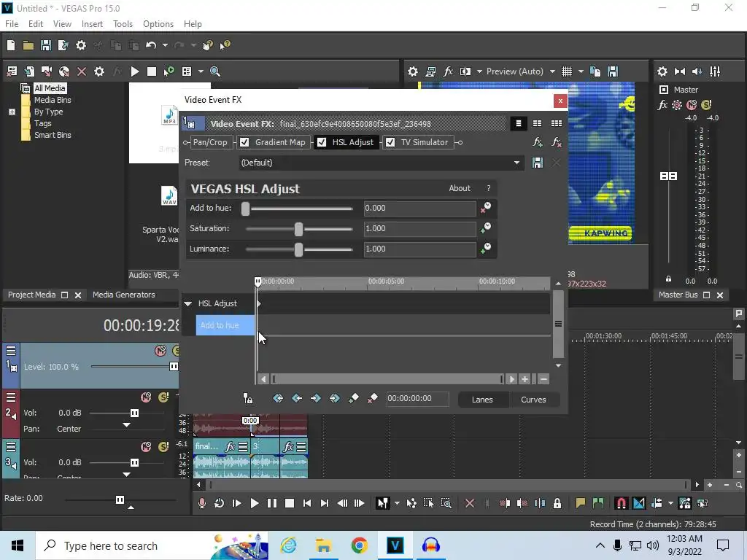Click the Saturation slider handle
Image resolution: width=747 pixels, height=560 pixels.
(x=298, y=229)
